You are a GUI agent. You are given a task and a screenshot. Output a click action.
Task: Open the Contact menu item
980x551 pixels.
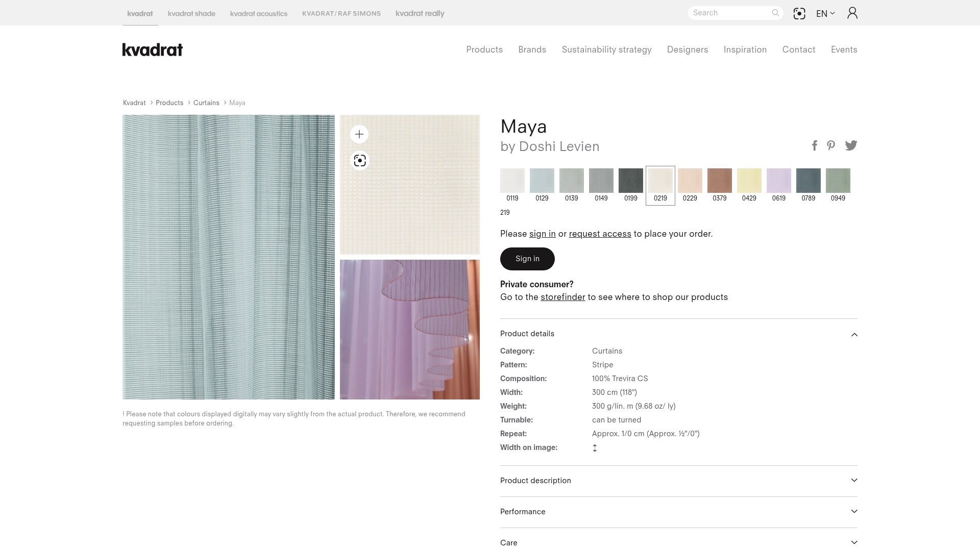tap(799, 49)
